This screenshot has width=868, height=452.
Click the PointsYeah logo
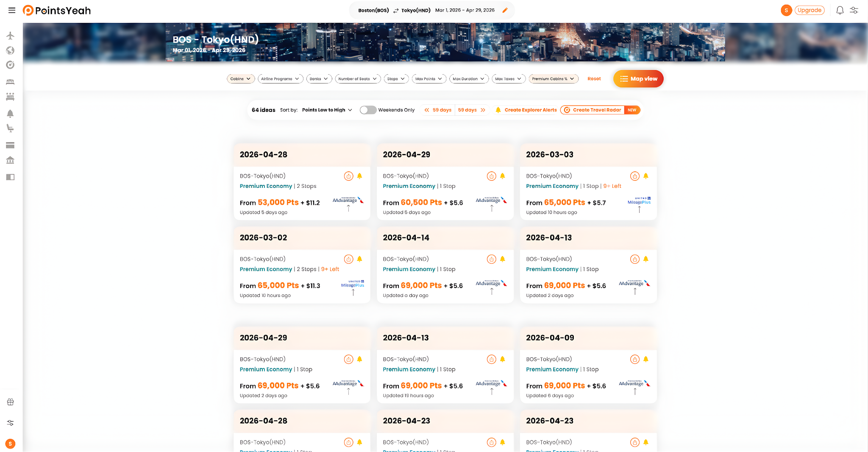pyautogui.click(x=57, y=10)
